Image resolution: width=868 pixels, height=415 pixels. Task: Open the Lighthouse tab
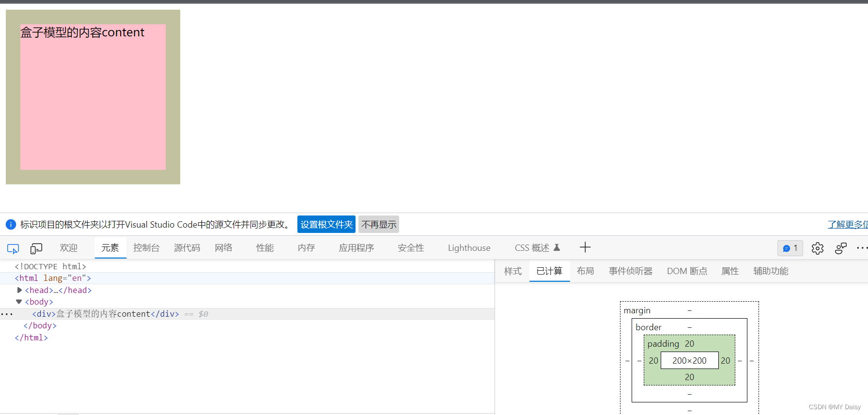(x=469, y=248)
